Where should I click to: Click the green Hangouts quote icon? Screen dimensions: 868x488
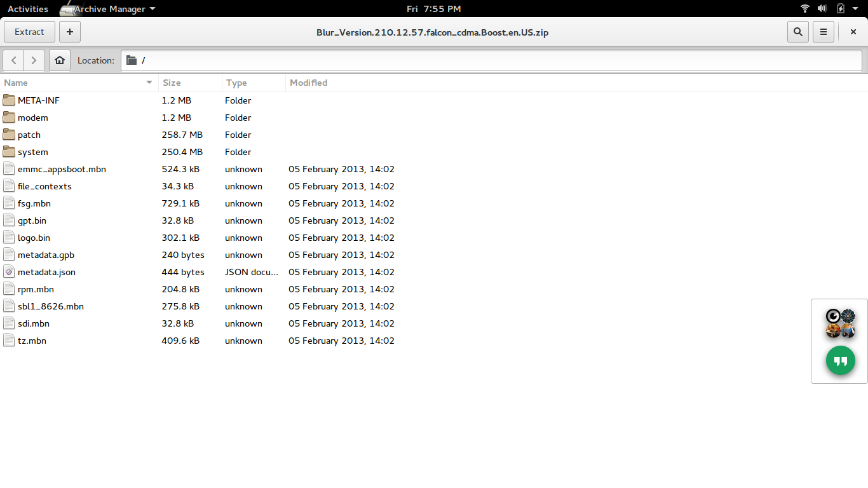click(840, 361)
